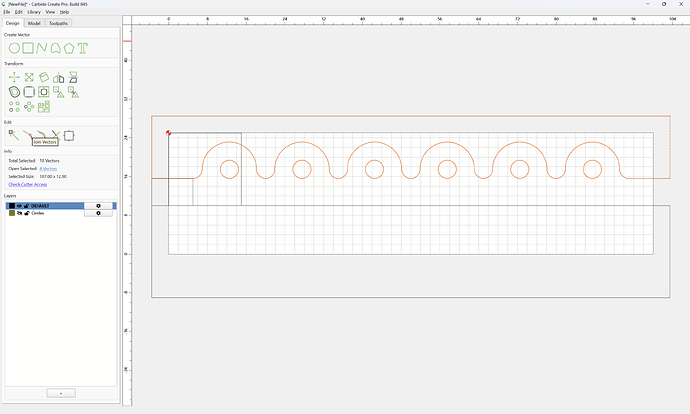The height and width of the screenshot is (414, 690).
Task: Click the edit icon right of Join Vectors
Action: (41, 134)
